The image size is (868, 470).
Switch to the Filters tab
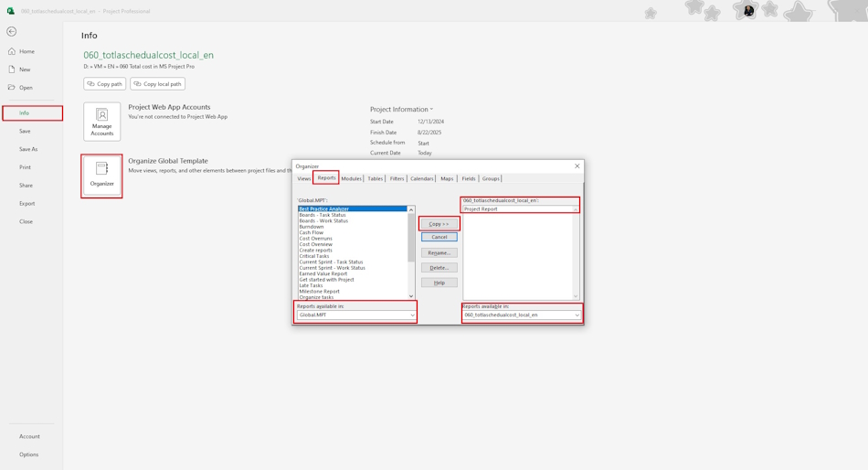pos(397,178)
